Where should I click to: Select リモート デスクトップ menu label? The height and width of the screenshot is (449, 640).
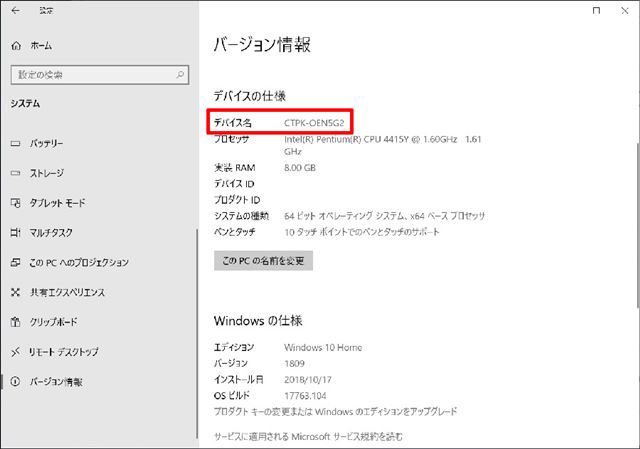pos(64,352)
